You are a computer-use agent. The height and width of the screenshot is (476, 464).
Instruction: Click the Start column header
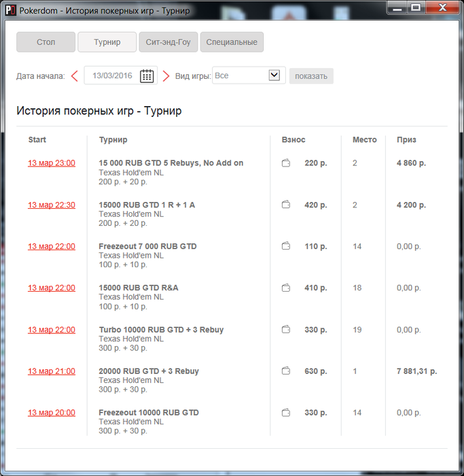(37, 139)
